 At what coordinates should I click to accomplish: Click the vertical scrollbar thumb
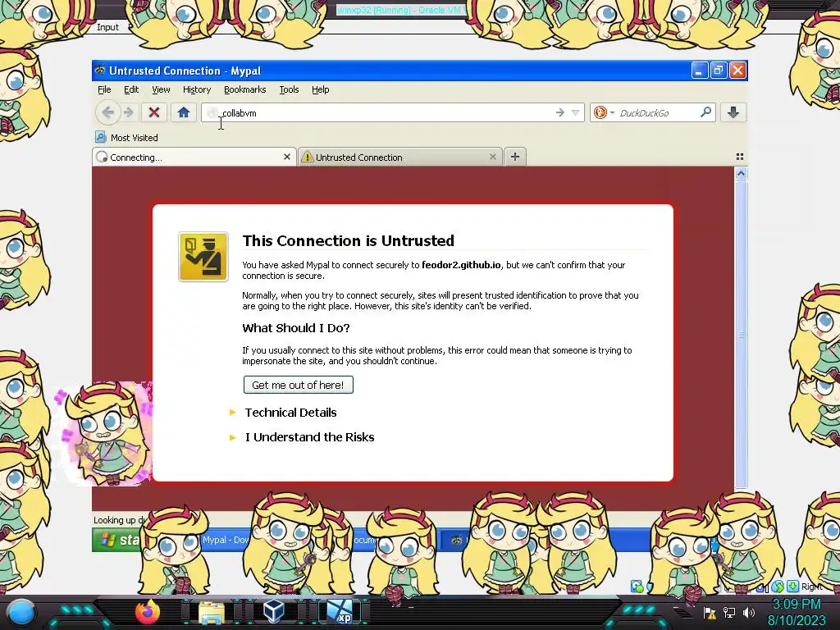(x=741, y=335)
